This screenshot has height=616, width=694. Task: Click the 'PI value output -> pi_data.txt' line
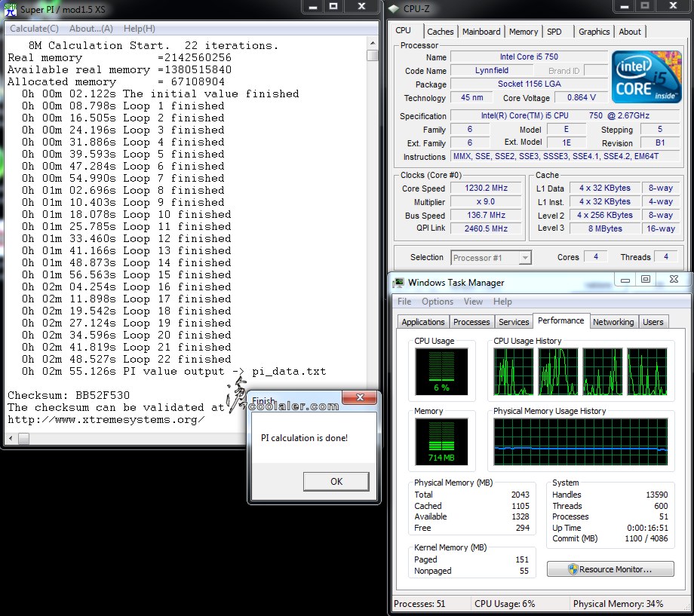pyautogui.click(x=174, y=371)
